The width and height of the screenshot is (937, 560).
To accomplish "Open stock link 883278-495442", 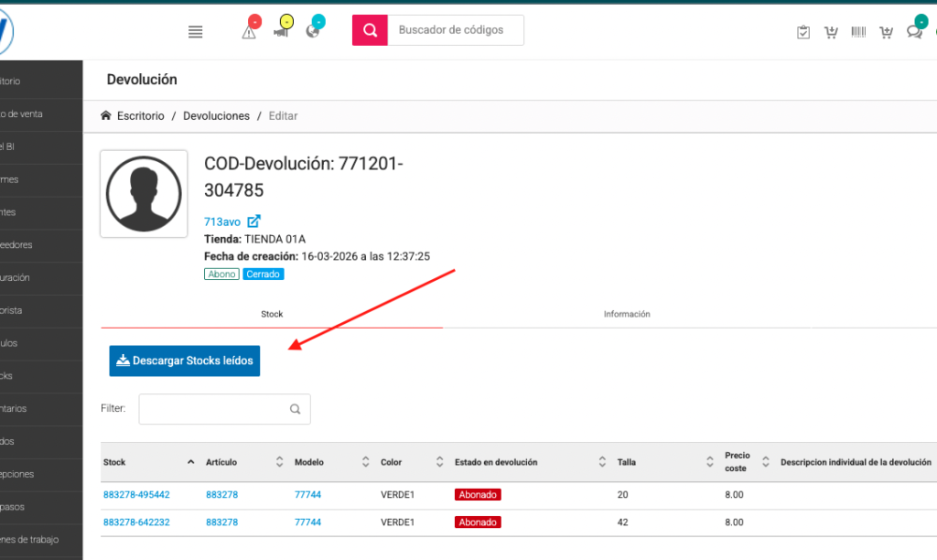I will pos(136,495).
